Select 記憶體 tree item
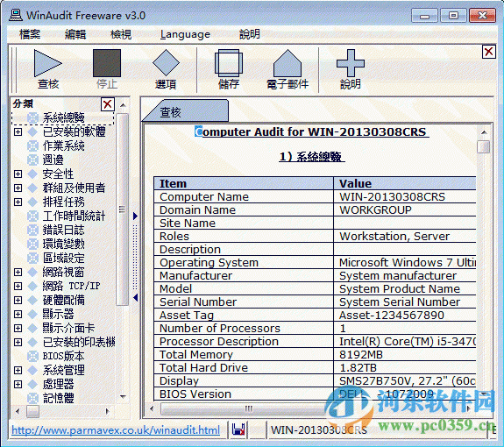The height and width of the screenshot is (447, 504). click(59, 398)
